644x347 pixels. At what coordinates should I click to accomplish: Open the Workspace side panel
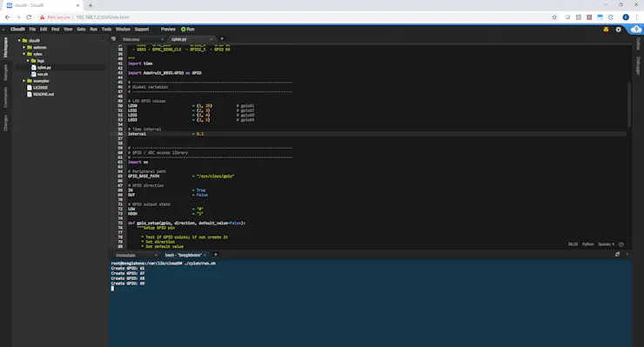6,48
